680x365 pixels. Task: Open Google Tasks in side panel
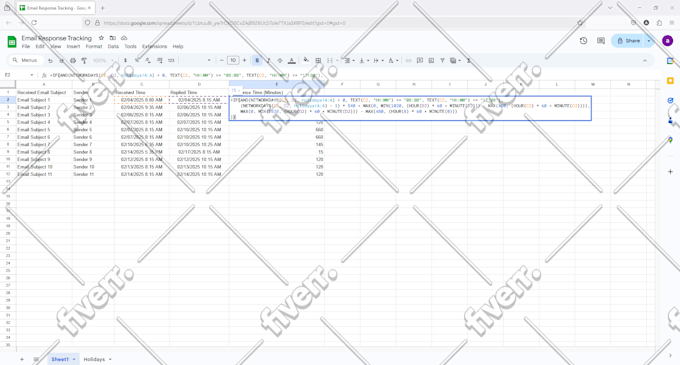[x=670, y=101]
